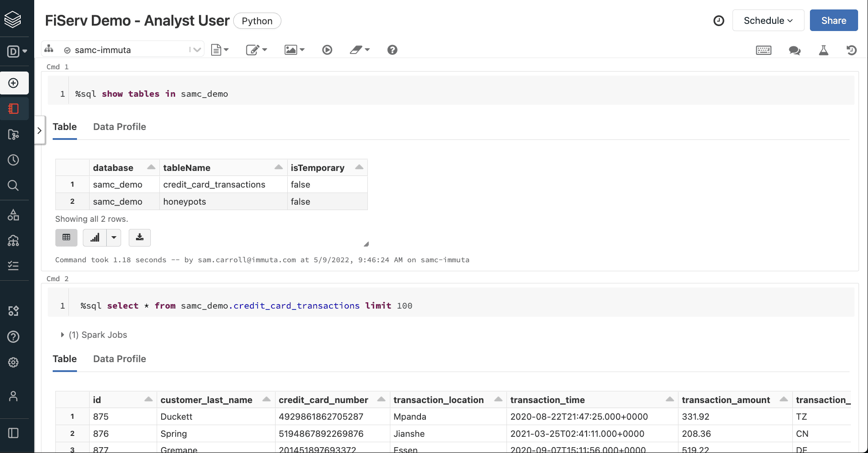Expand the left panel chevron handle
Screen dimensions: 868x453
tap(40, 130)
